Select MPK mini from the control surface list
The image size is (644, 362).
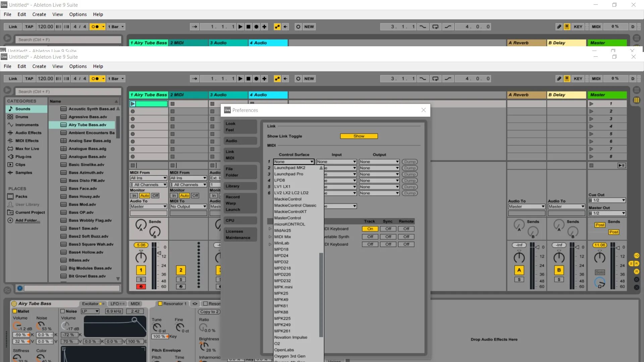pos(283,287)
